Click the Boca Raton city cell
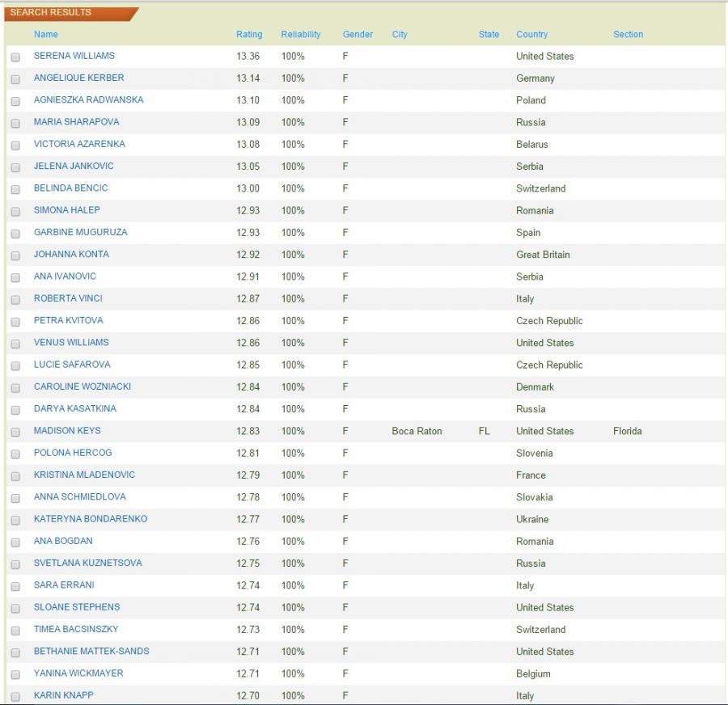The height and width of the screenshot is (705, 728). [x=417, y=431]
